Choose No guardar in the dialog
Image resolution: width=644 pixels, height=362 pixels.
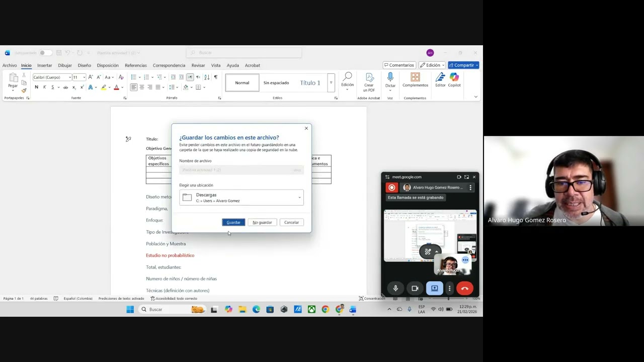coord(262,222)
